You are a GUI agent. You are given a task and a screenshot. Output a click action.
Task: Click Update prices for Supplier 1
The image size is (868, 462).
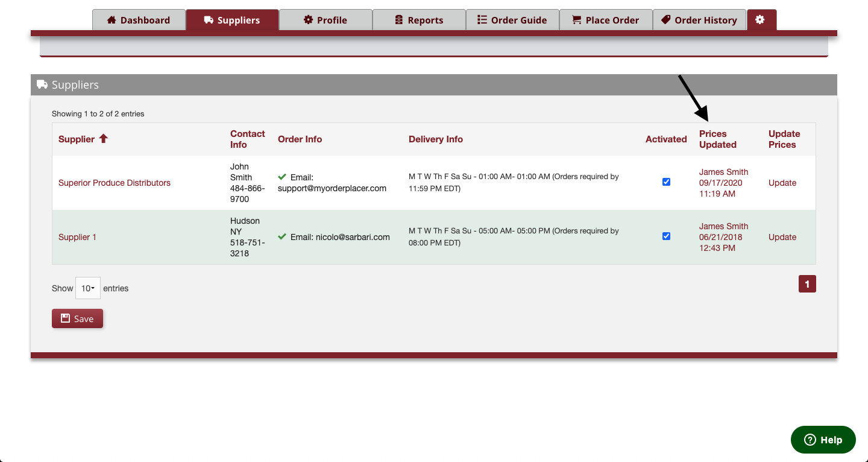point(782,236)
